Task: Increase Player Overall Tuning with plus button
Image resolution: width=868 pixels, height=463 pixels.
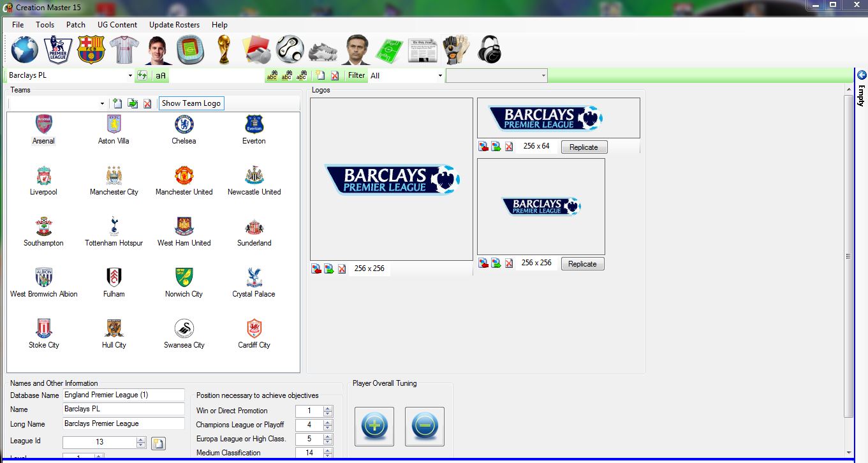Action: tap(375, 426)
